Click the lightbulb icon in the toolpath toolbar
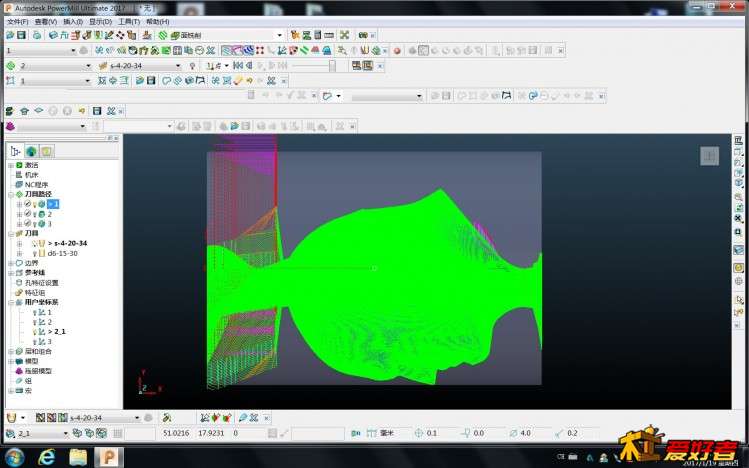The height and width of the screenshot is (468, 749). pos(193,65)
